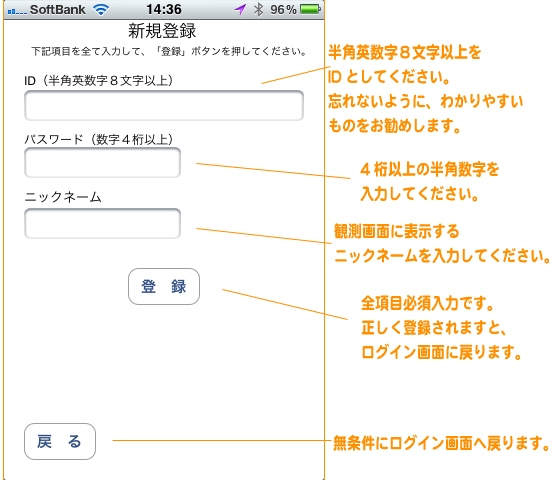Viewport: 557px width, 480px height.
Task: Tap the Wi-Fi signal icon in status bar
Action: [x=101, y=9]
